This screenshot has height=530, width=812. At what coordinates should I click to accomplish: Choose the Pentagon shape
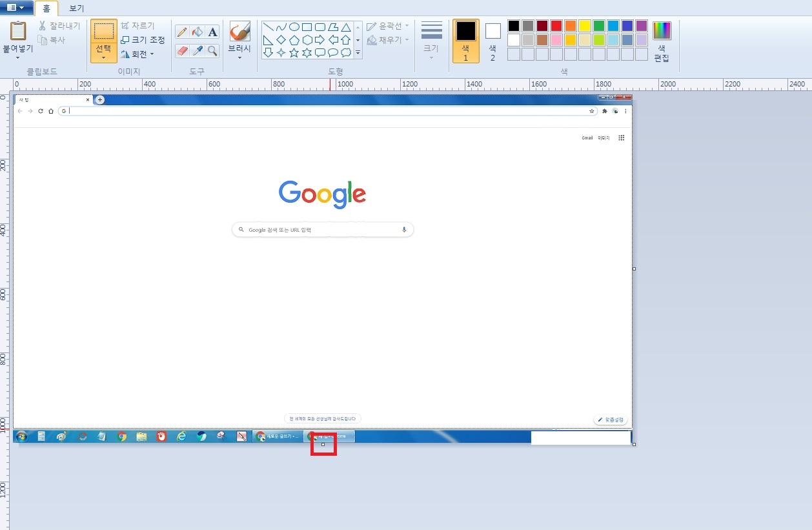pyautogui.click(x=294, y=40)
